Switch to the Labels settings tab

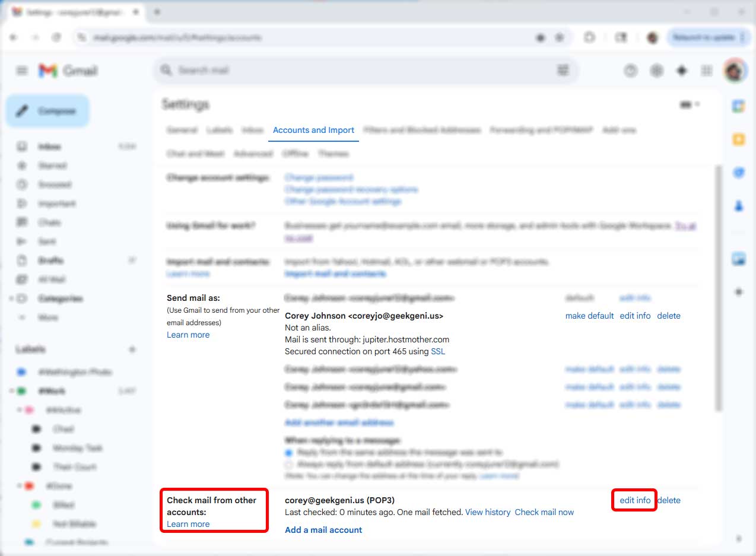[x=219, y=130]
